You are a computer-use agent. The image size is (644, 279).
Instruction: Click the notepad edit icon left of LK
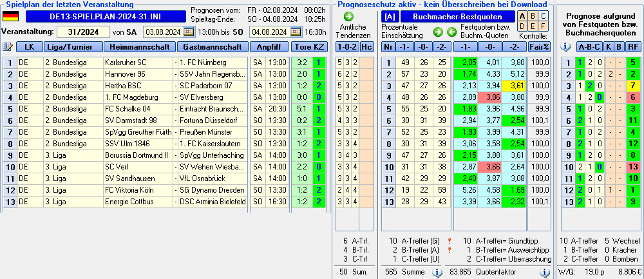tap(7, 47)
